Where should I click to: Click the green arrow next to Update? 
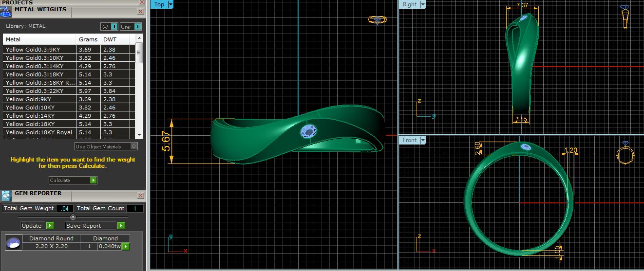tap(50, 226)
